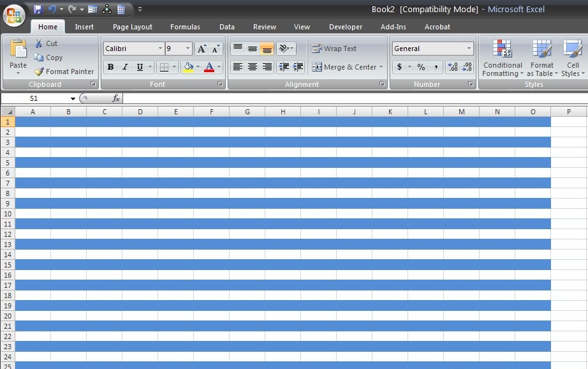Image resolution: width=588 pixels, height=369 pixels.
Task: Expand the Paste options arrow
Action: (18, 73)
